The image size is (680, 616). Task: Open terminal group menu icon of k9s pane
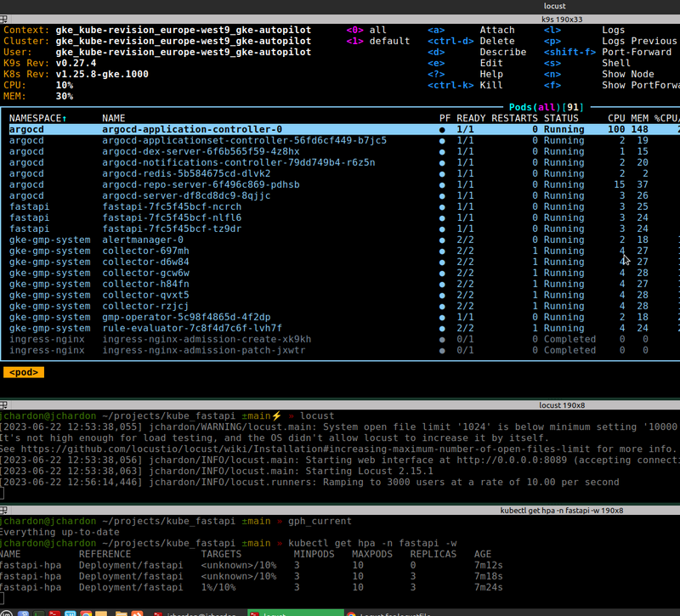click(3, 19)
